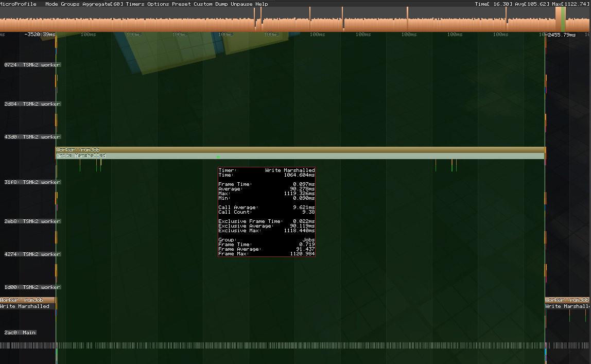Click the Time/Avg/Max readout in top bar
Image resolution: width=591 pixels, height=364 pixels.
(x=531, y=4)
